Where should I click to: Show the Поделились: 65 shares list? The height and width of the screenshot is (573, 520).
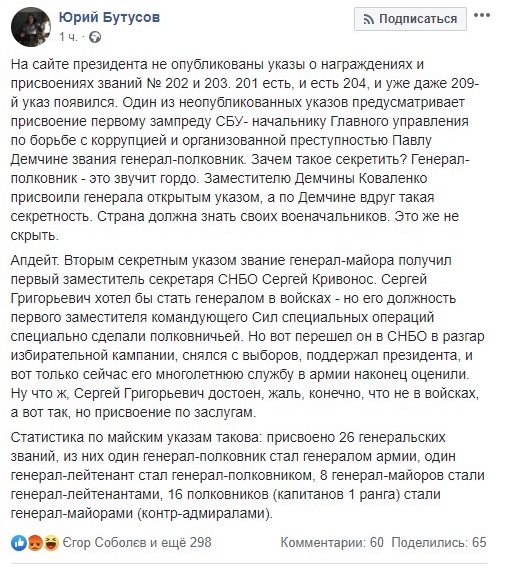tap(439, 543)
